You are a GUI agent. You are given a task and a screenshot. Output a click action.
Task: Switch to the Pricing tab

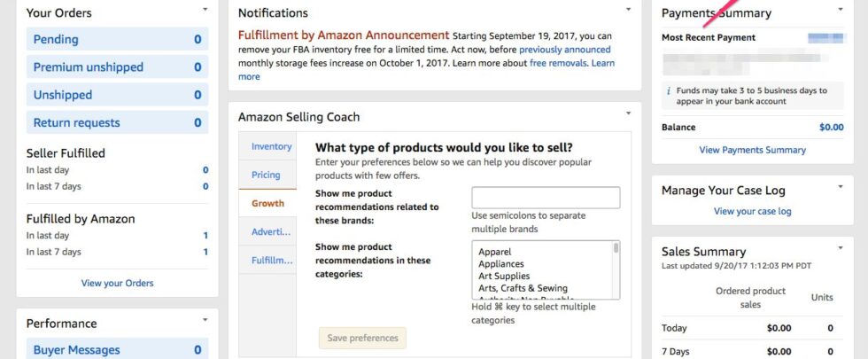(x=266, y=175)
